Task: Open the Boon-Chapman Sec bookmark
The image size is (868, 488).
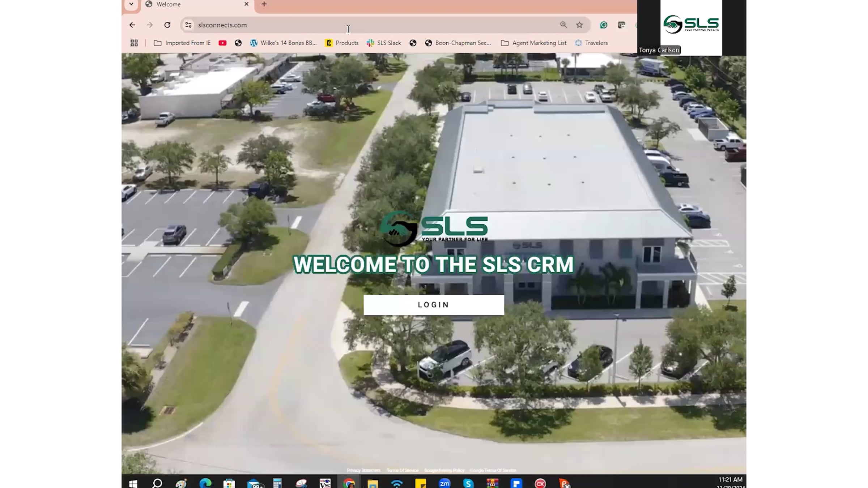Action: point(458,43)
